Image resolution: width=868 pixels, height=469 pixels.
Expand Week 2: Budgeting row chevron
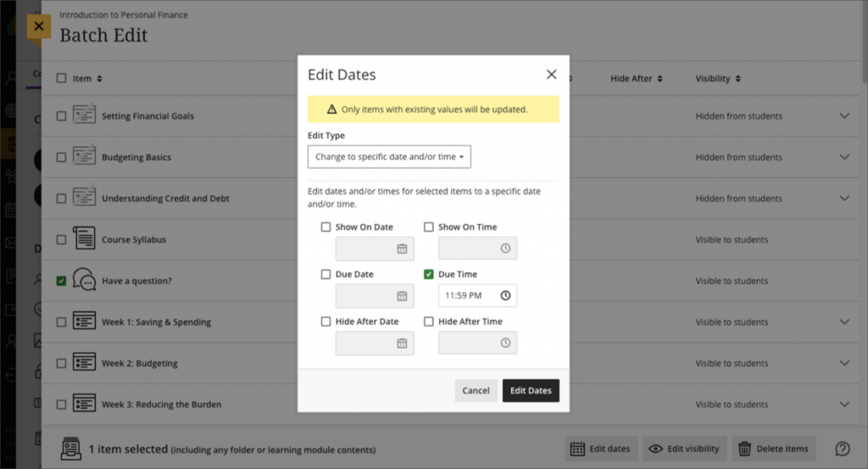(844, 363)
